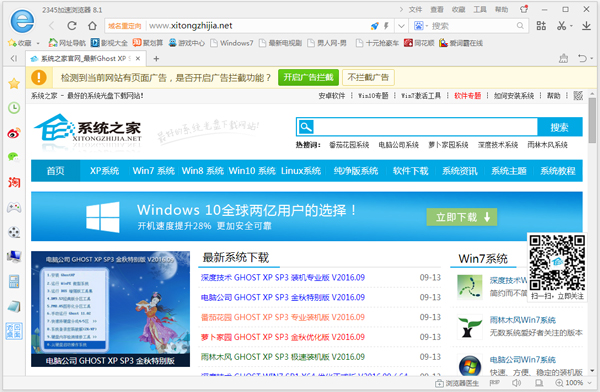Open the 电脑公司 GHOST XP SP3 thumbnail image

coord(110,309)
